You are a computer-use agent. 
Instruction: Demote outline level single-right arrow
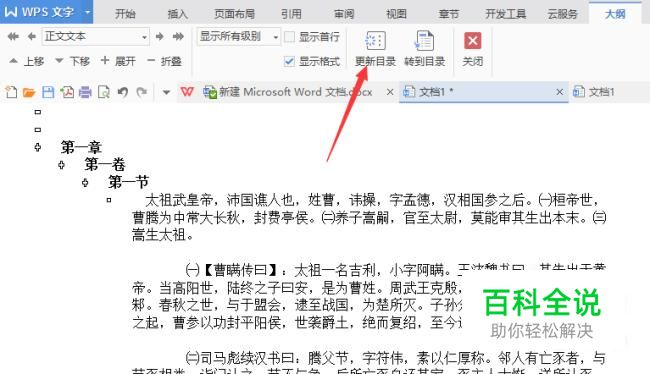[x=160, y=36]
